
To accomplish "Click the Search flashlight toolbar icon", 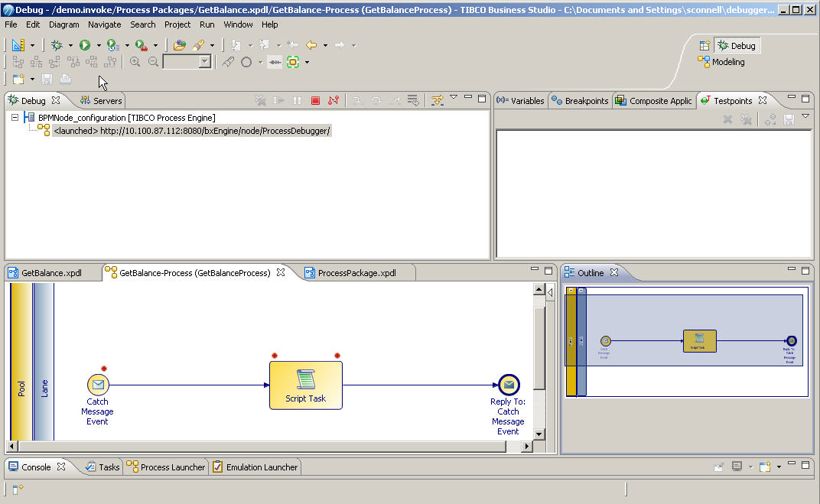I will [198, 45].
